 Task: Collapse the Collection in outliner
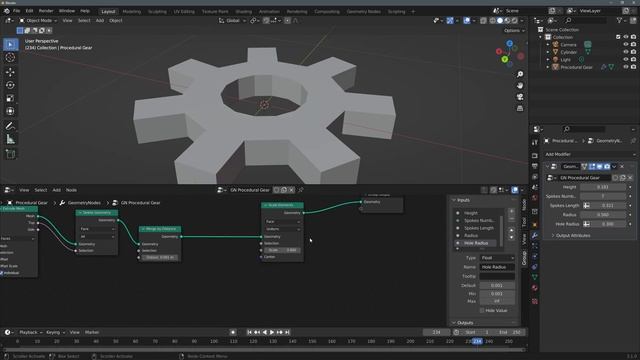click(541, 37)
